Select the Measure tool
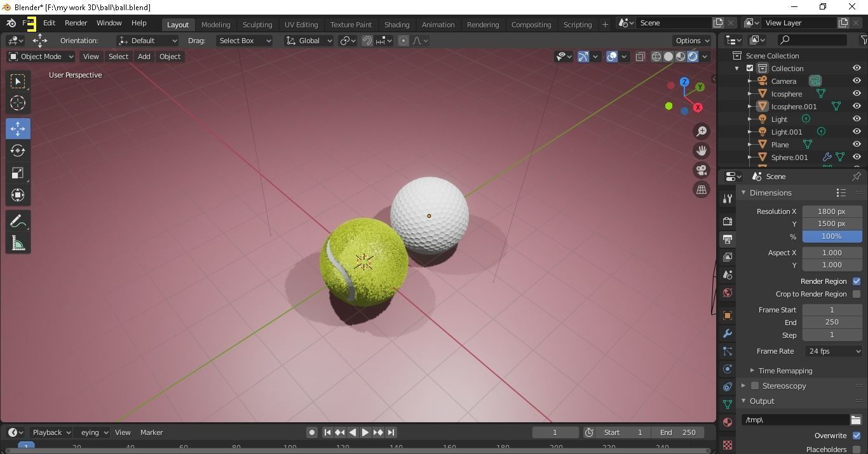 (x=18, y=243)
